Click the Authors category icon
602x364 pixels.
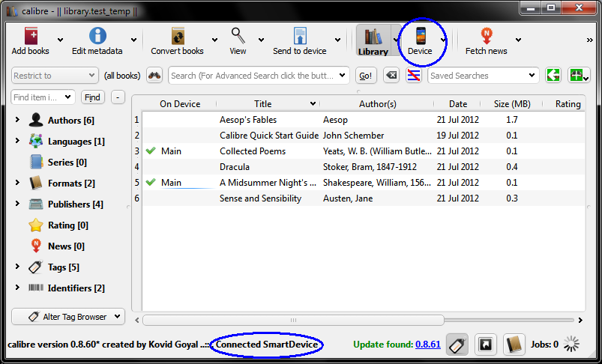(36, 121)
